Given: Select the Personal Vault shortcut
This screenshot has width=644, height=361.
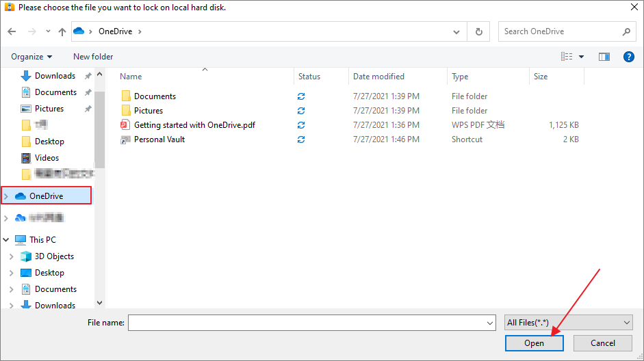Looking at the screenshot, I should click(159, 139).
